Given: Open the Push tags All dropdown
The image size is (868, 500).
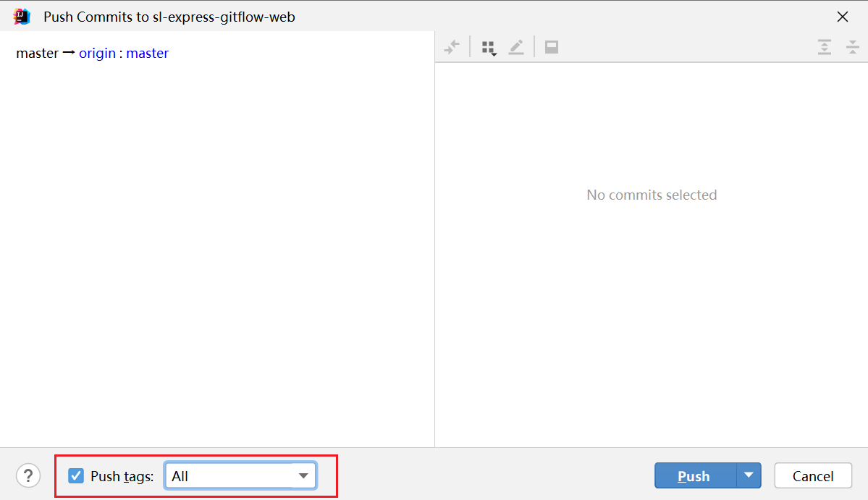Looking at the screenshot, I should point(240,475).
